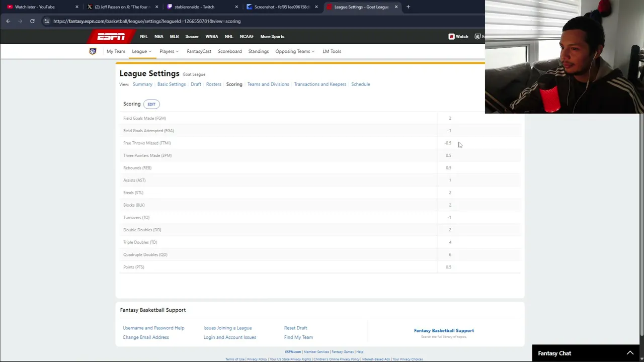Open the Member Services footer link

click(x=316, y=352)
